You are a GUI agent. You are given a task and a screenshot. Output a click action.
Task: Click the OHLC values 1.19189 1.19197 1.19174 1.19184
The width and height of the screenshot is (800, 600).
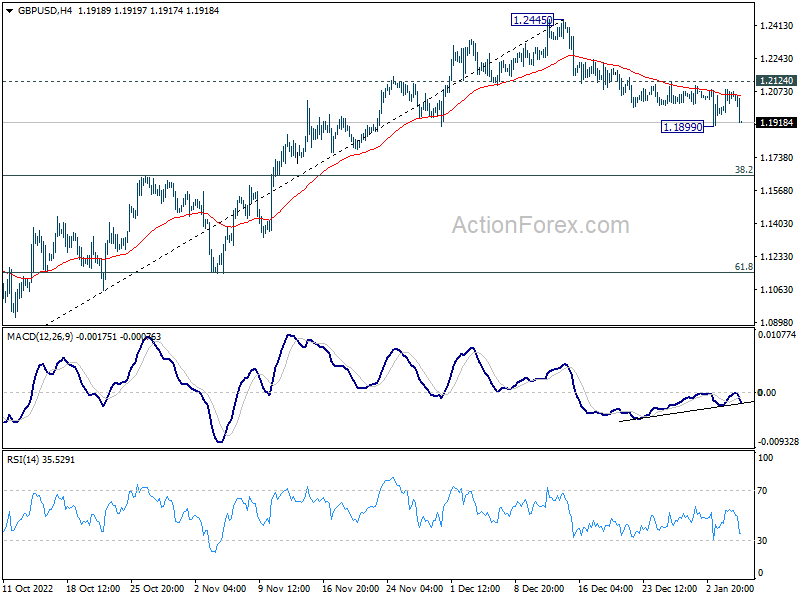click(x=148, y=11)
